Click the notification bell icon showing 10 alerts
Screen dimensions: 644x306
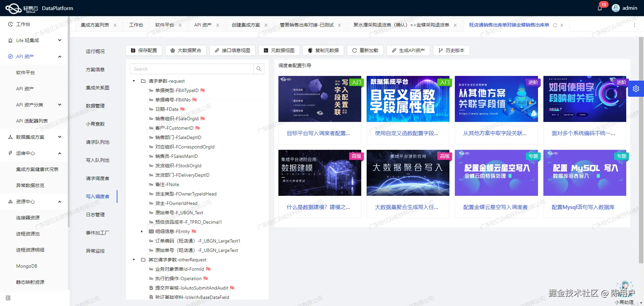(x=600, y=8)
